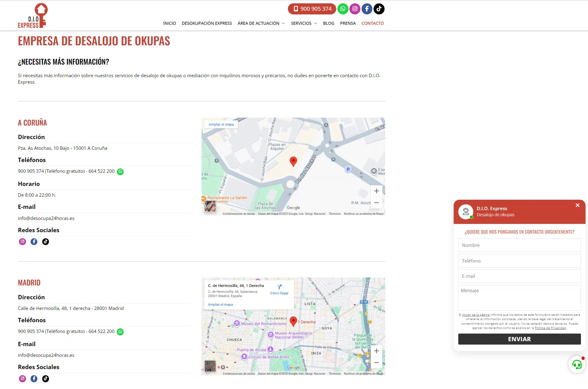Screen dimensions: 588x389
Task: Click the Nombre input field
Action: point(519,245)
